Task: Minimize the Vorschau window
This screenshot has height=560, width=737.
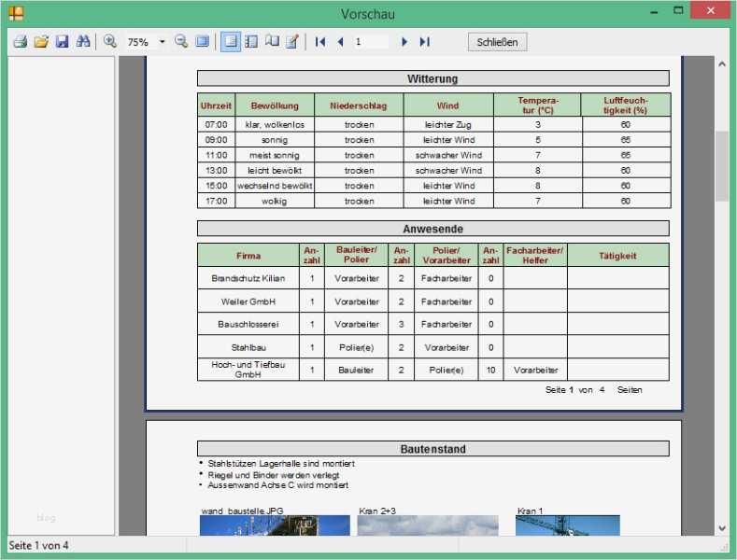Action: coord(653,11)
